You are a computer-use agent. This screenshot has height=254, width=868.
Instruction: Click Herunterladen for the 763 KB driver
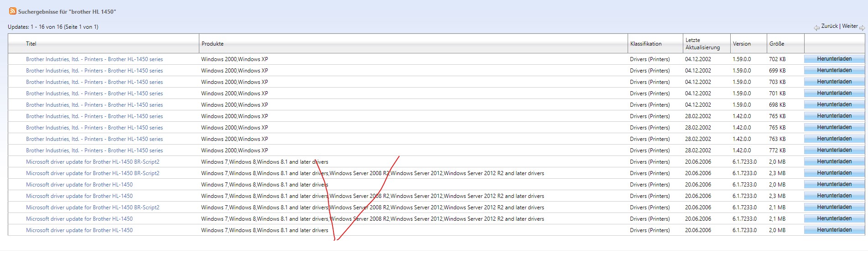(x=834, y=139)
